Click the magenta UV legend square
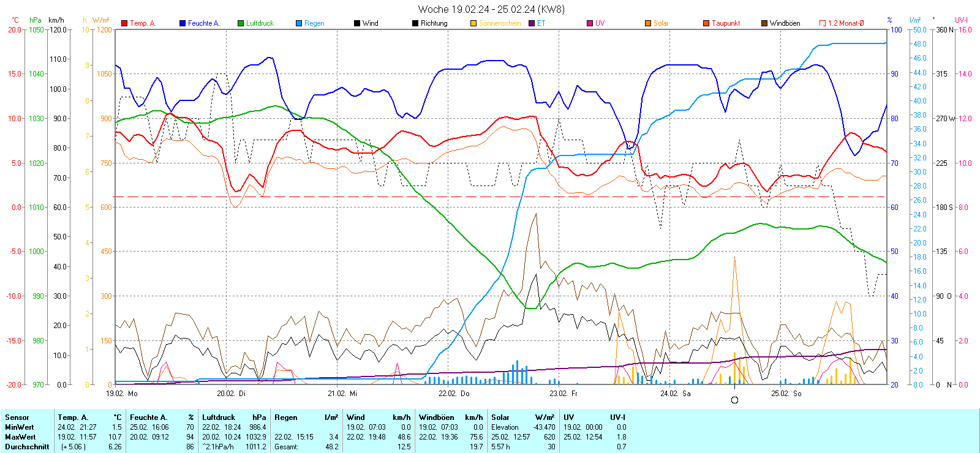 tap(590, 23)
